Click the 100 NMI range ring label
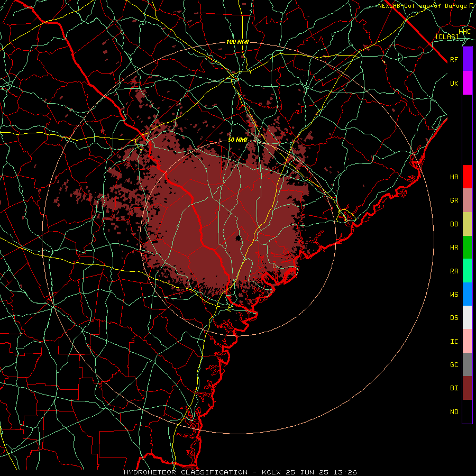 [x=237, y=42]
